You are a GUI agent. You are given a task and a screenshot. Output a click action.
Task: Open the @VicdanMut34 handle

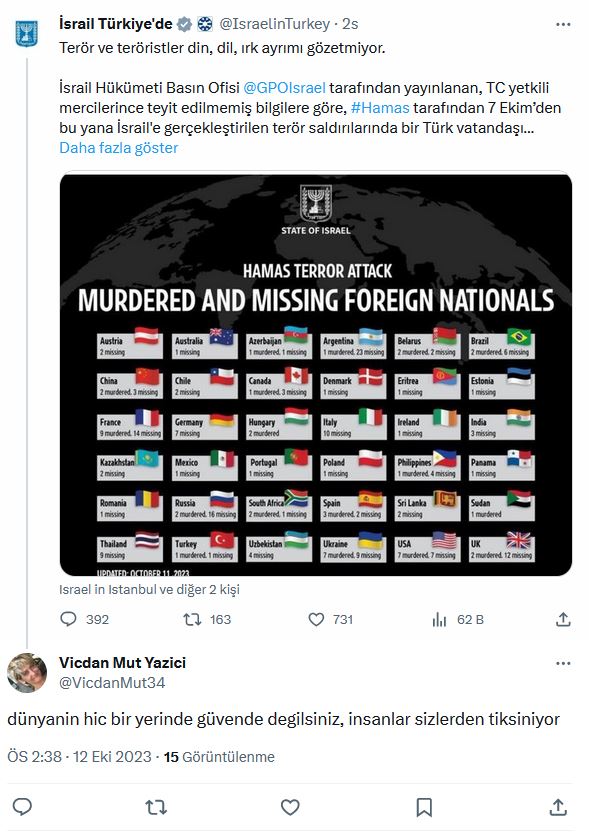(112, 683)
